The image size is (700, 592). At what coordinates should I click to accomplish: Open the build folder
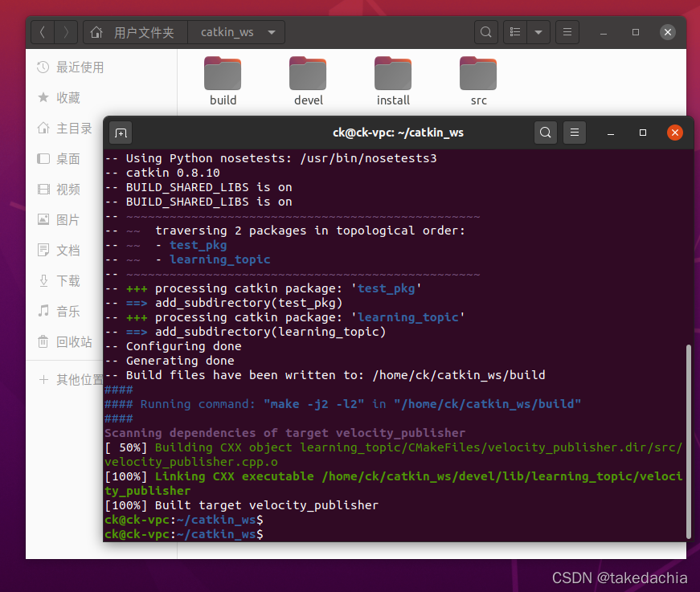(x=223, y=81)
